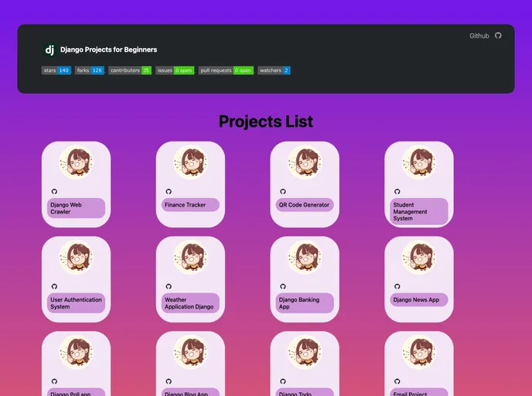Screen dimensions: 532x396
Task: Click the GitHub icon on the Django News App card
Action: (x=397, y=286)
